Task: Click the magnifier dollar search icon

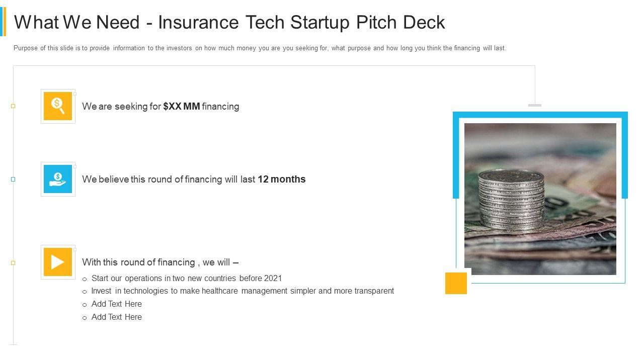Action: (58, 106)
